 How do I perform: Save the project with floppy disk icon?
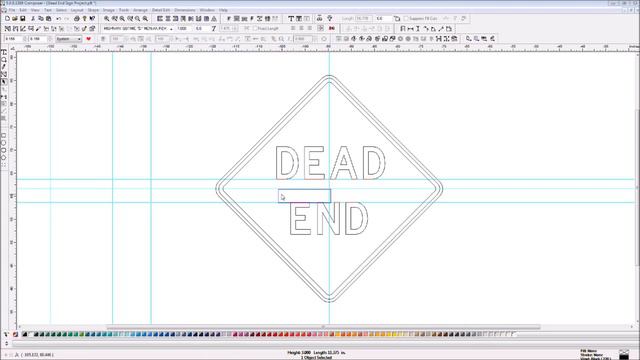[x=23, y=18]
